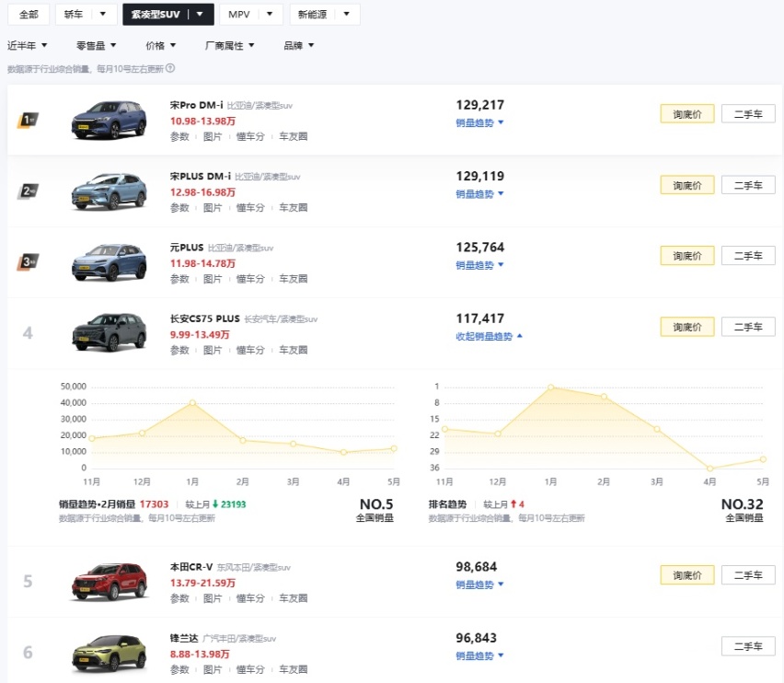
Task: Open the 厂商属性 filter dropdown
Action: 229,45
